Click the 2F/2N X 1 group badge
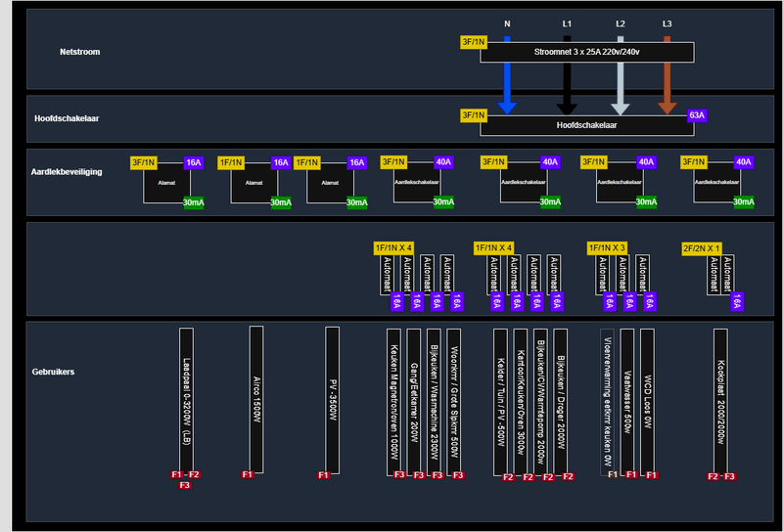783x532 pixels. coord(702,248)
